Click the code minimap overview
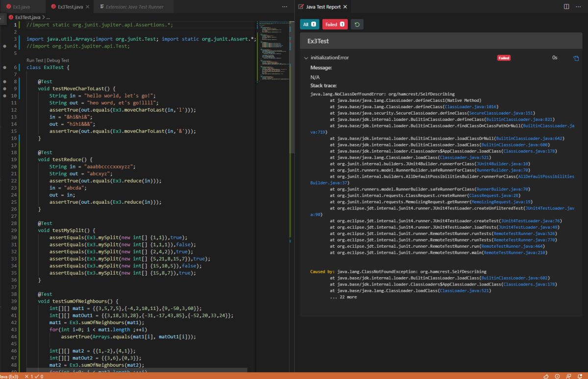Image resolution: width=588 pixels, height=379 pixels. pos(274,49)
